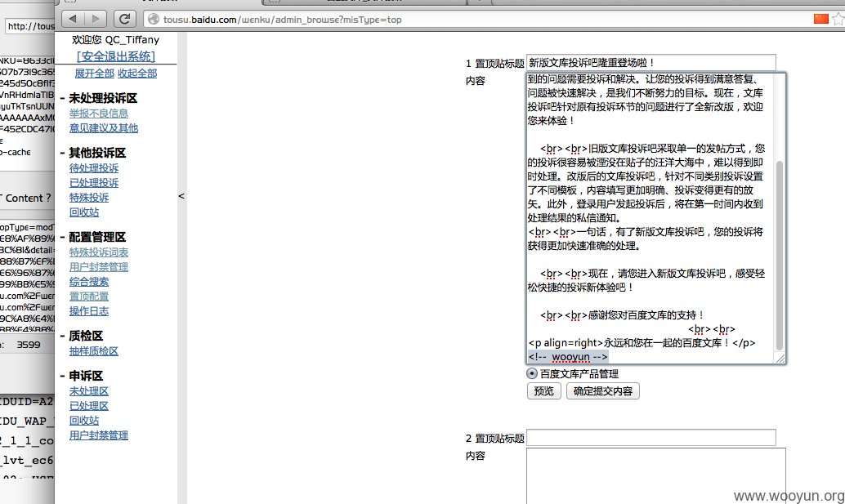This screenshot has width=845, height=504.
Task: Click the 欢迎您 QC_Tiffany greeting text
Action: (116, 40)
